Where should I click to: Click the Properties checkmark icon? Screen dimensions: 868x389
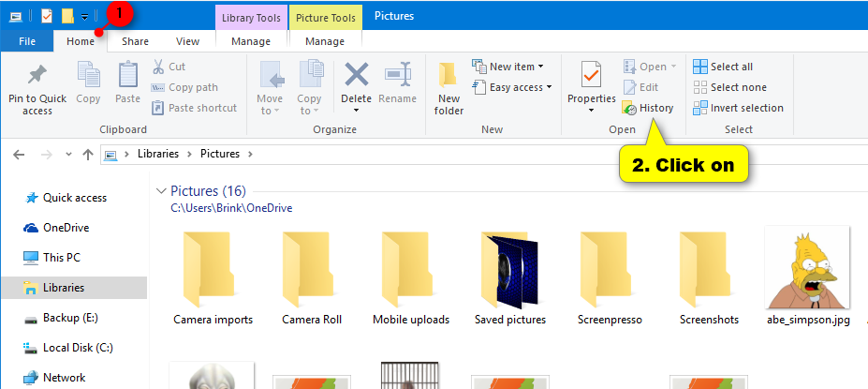(x=591, y=75)
